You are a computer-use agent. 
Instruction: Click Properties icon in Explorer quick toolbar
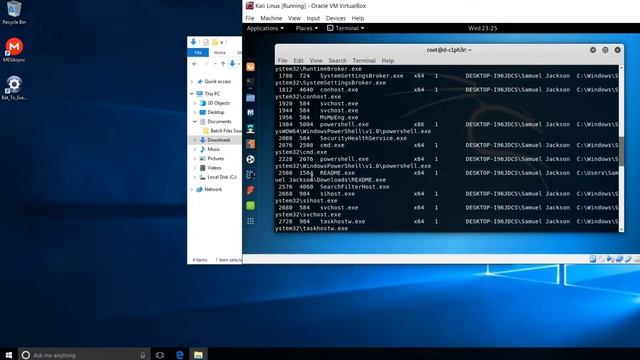(206, 42)
